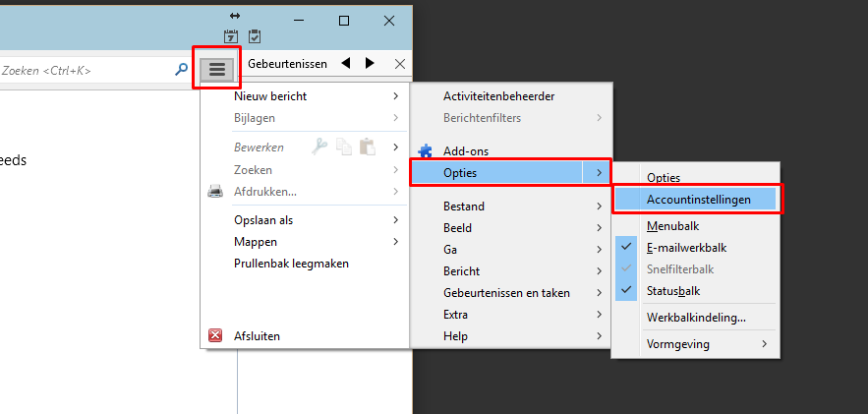
Task: Click the search magnifier icon
Action: click(x=181, y=70)
